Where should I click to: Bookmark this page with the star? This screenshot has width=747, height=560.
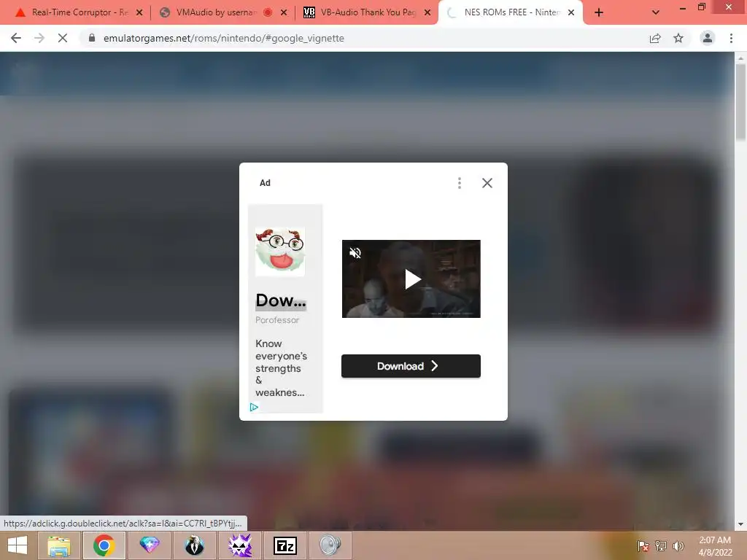[678, 38]
